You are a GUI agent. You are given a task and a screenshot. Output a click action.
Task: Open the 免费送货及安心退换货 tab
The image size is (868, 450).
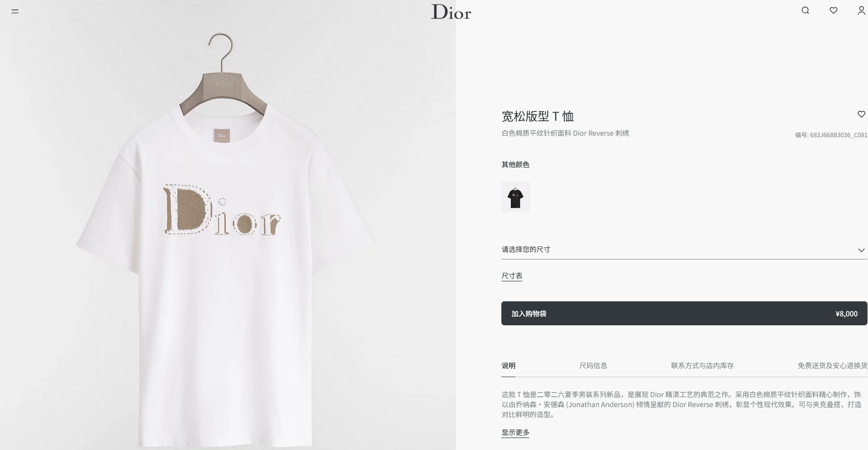pyautogui.click(x=833, y=366)
